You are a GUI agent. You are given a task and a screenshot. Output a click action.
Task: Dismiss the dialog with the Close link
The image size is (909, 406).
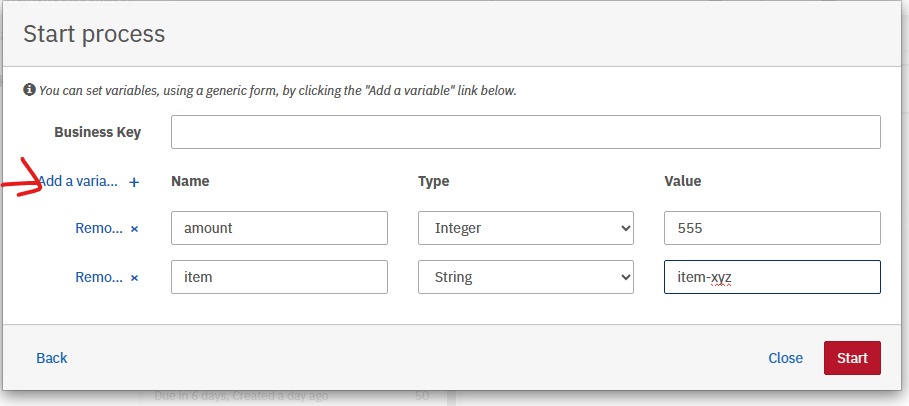point(785,358)
